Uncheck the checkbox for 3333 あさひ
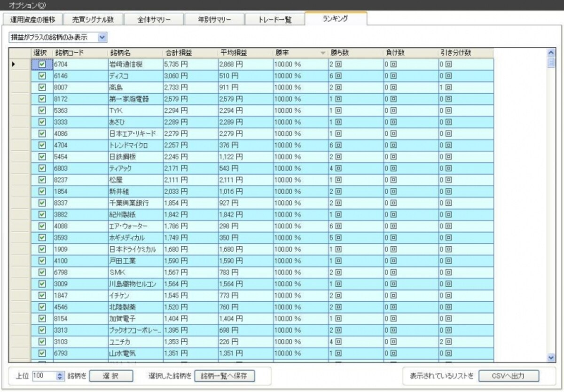This screenshot has width=564, height=392. [42, 122]
